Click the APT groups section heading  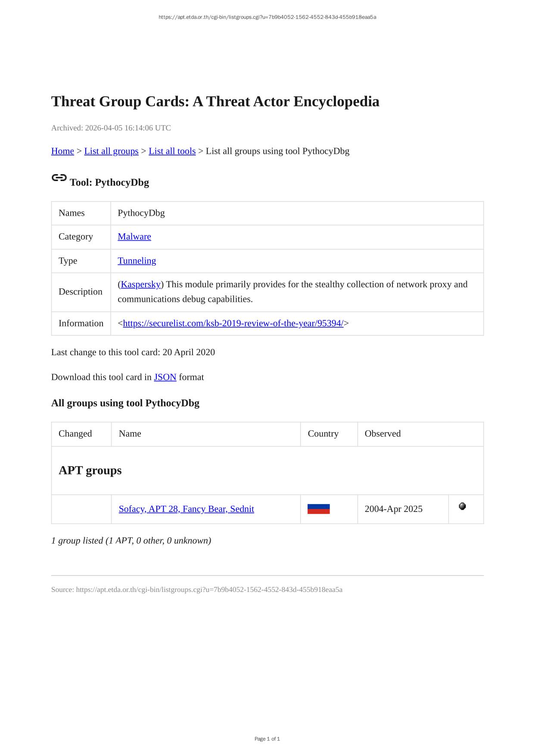pos(90,470)
